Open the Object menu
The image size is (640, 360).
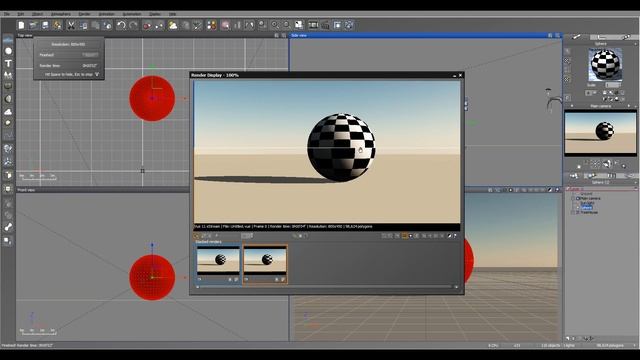point(37,14)
